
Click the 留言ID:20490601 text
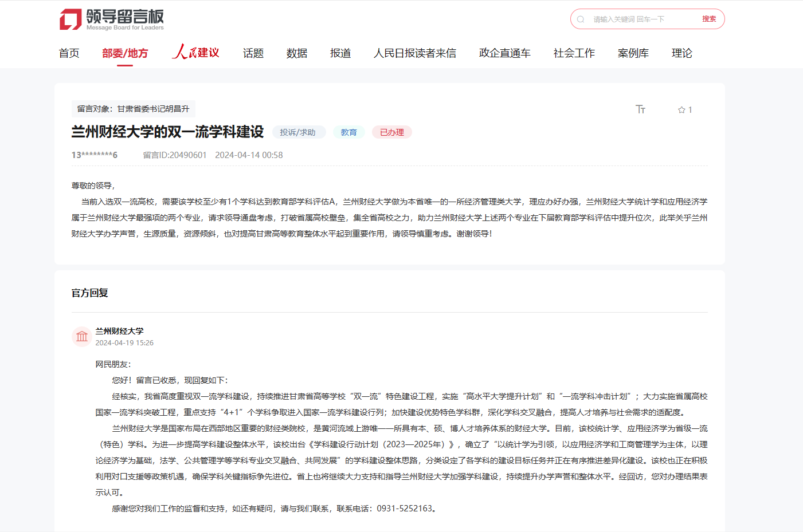(x=175, y=155)
